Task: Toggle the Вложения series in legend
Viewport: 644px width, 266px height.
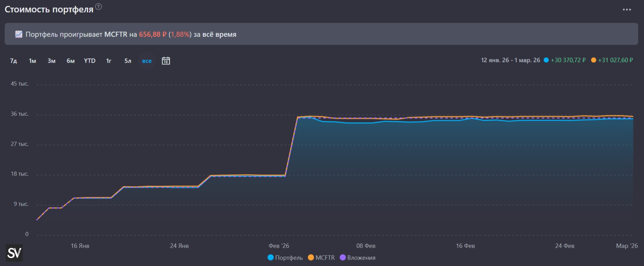Action: [x=357, y=258]
